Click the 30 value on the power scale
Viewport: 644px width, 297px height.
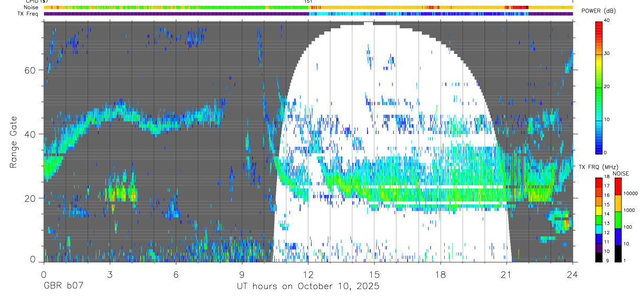[x=607, y=54]
